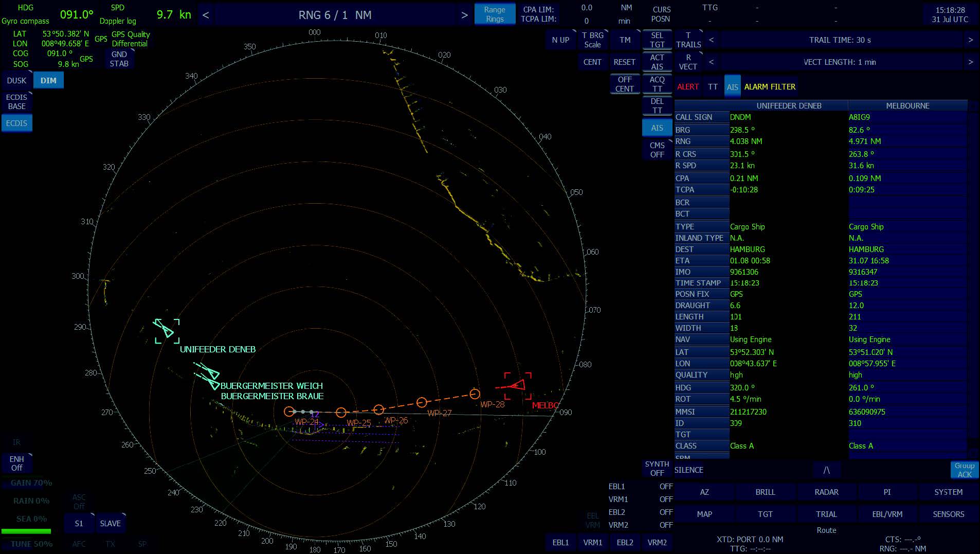980x554 pixels.
Task: Click waypoint WP-24 circle on route
Action: 289,412
